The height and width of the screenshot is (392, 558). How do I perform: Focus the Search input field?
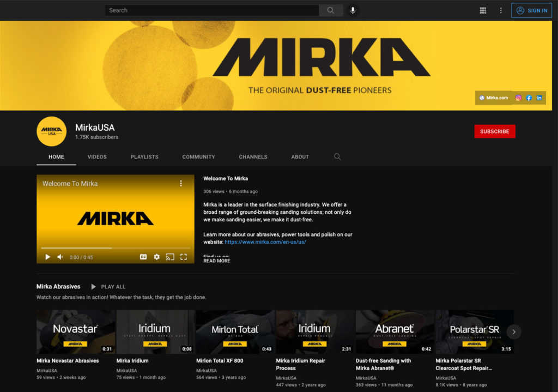click(x=212, y=10)
